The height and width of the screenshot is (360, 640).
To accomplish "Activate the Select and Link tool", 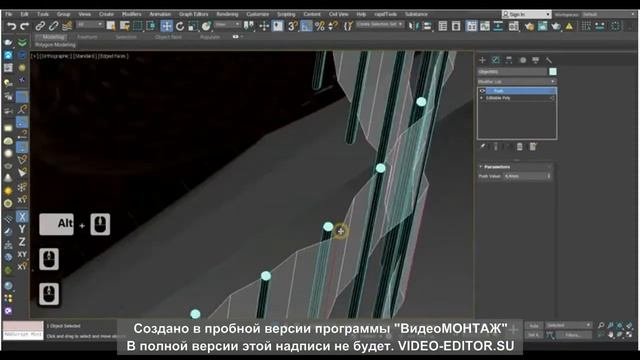I will pyautogui.click(x=40, y=27).
